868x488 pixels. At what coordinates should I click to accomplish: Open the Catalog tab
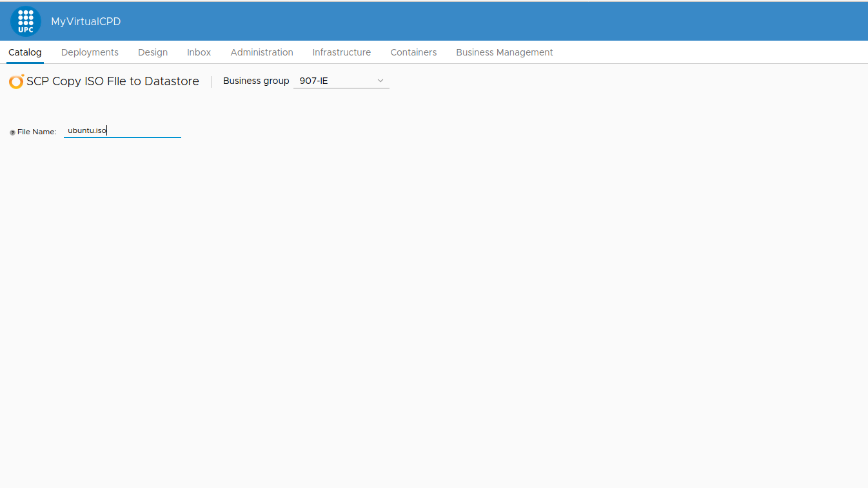(x=25, y=52)
